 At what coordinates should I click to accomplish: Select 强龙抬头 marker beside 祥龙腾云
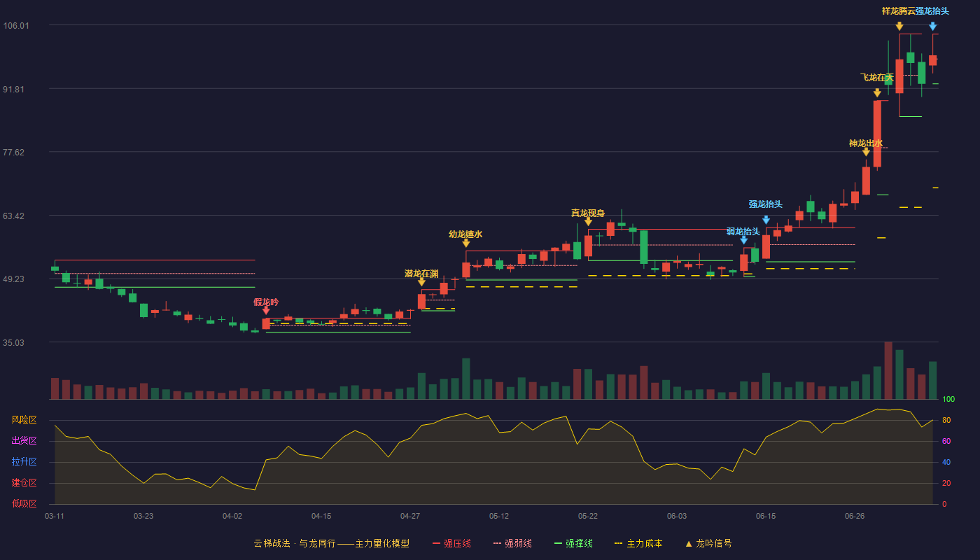click(x=932, y=27)
